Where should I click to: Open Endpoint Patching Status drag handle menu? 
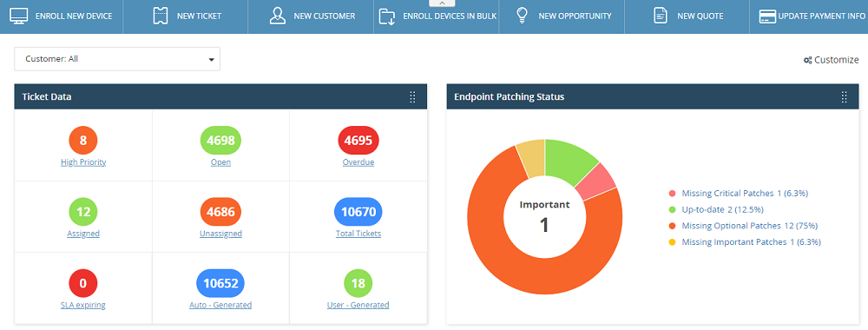[x=845, y=97]
